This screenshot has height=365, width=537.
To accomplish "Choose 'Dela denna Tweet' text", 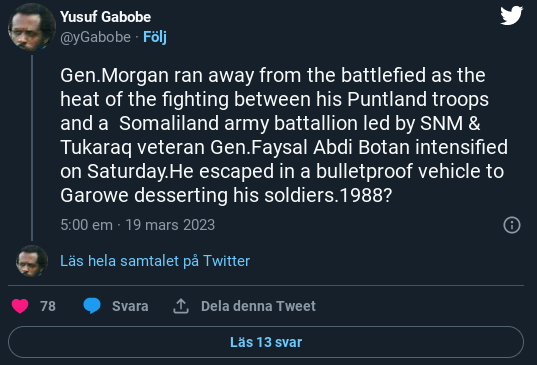I will [258, 306].
